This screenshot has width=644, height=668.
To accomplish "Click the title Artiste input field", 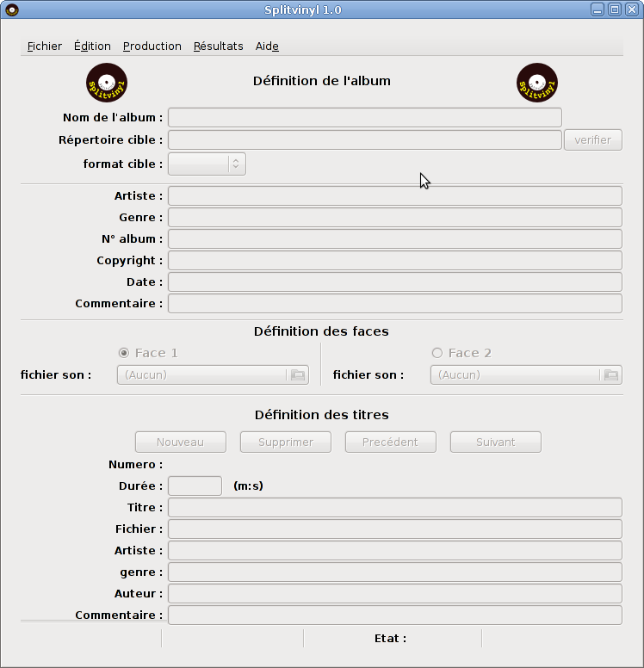I will click(x=395, y=550).
